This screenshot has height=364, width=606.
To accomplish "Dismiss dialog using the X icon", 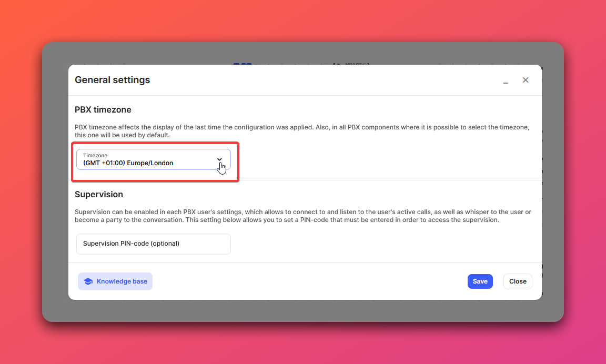I will [526, 80].
